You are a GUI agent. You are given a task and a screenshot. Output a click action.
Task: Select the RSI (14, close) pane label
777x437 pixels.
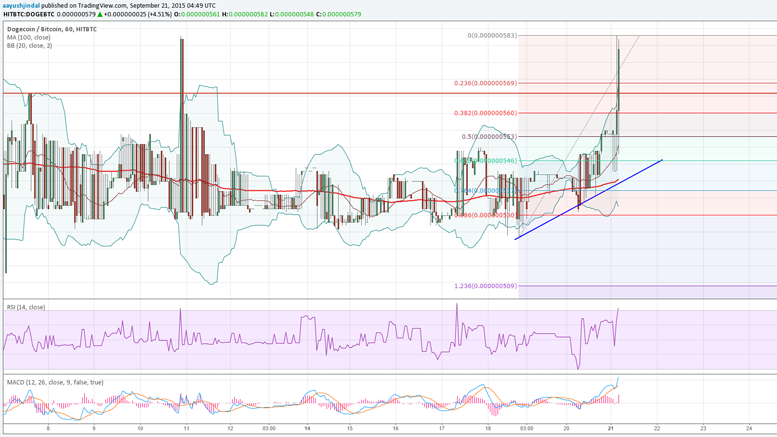click(x=26, y=307)
